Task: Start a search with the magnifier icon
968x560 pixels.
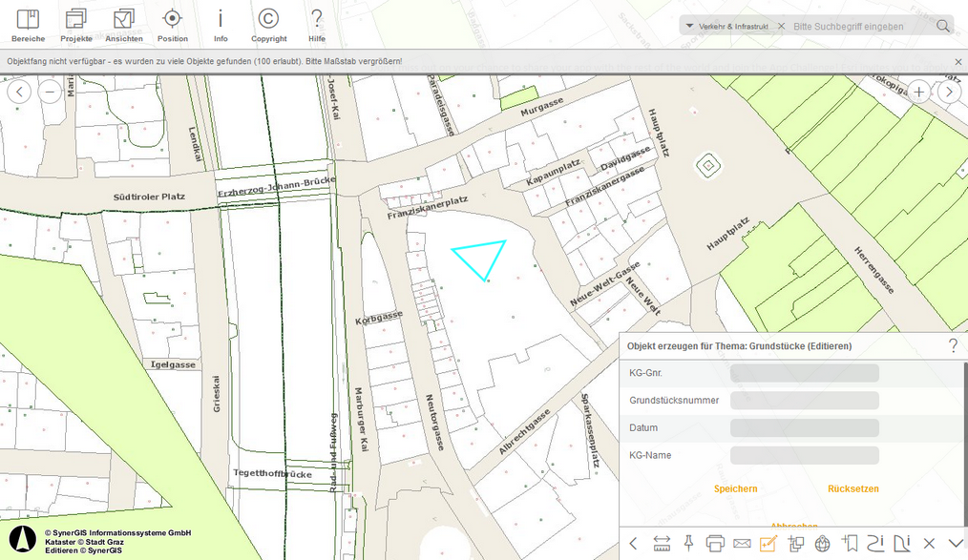Action: pyautogui.click(x=942, y=26)
